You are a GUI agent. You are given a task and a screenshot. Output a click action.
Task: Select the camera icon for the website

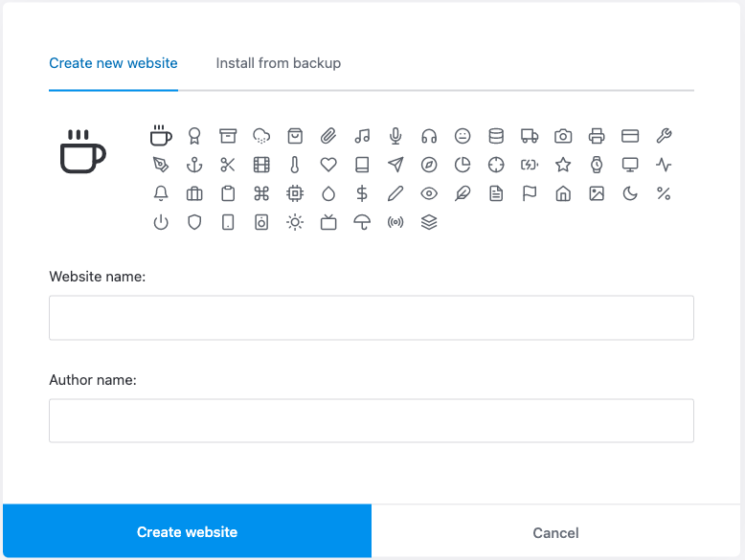[563, 136]
